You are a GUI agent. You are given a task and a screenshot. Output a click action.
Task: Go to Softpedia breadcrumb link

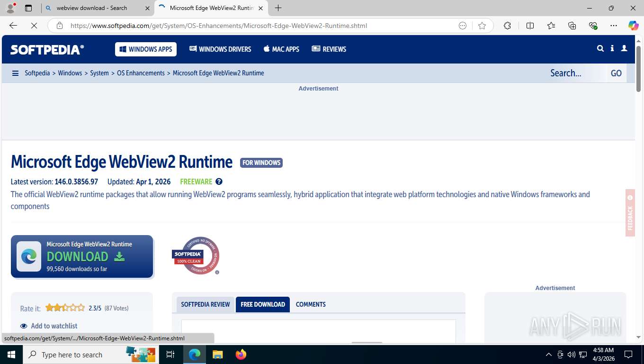37,73
